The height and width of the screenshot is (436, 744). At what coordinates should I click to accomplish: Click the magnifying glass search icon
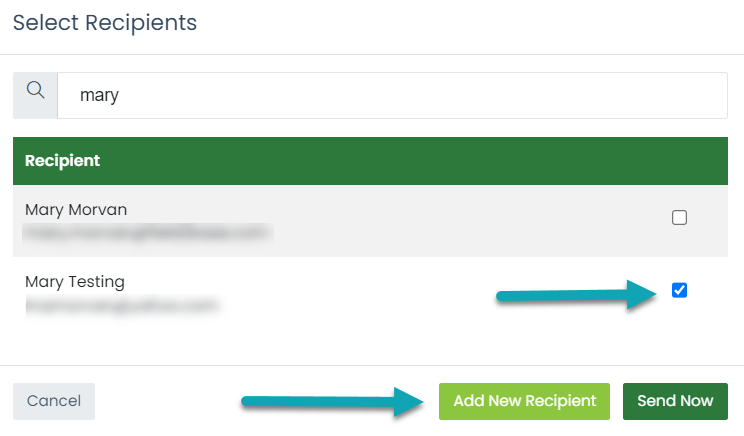tap(36, 90)
